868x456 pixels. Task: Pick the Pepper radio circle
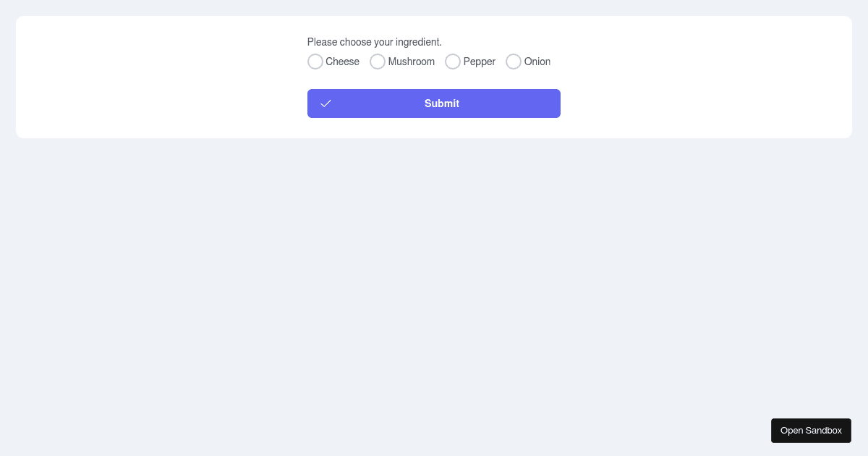coord(453,62)
